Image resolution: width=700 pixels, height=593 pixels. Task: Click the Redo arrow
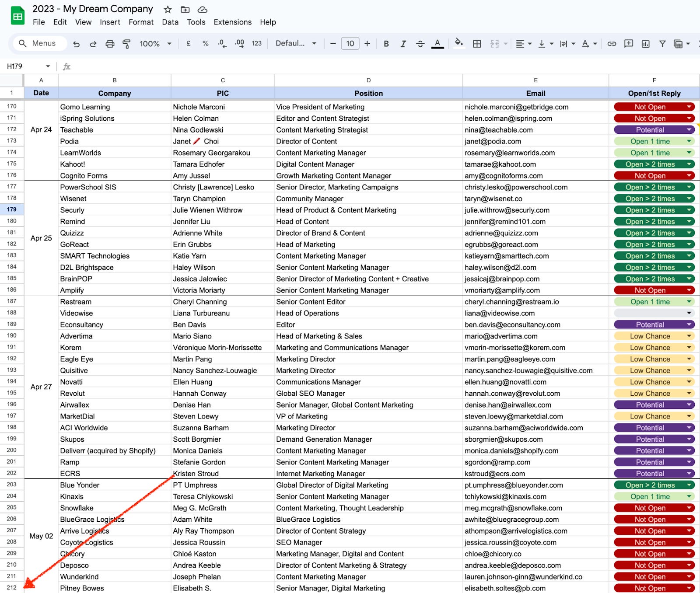pos(93,44)
